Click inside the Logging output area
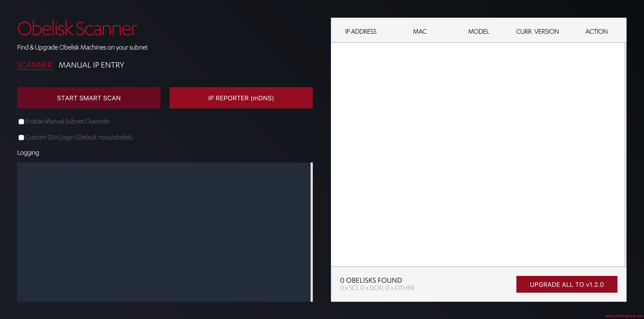Screen dimensions: 644x319 (x=164, y=232)
